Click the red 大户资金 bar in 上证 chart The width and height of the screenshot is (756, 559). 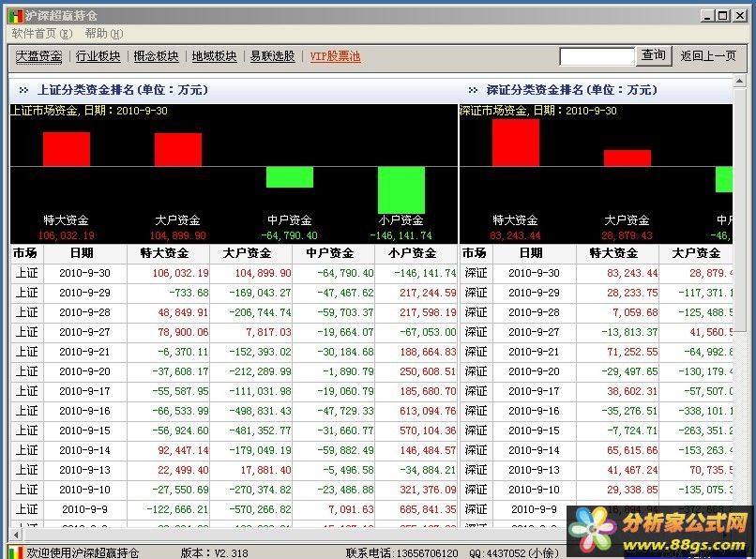[x=178, y=149]
